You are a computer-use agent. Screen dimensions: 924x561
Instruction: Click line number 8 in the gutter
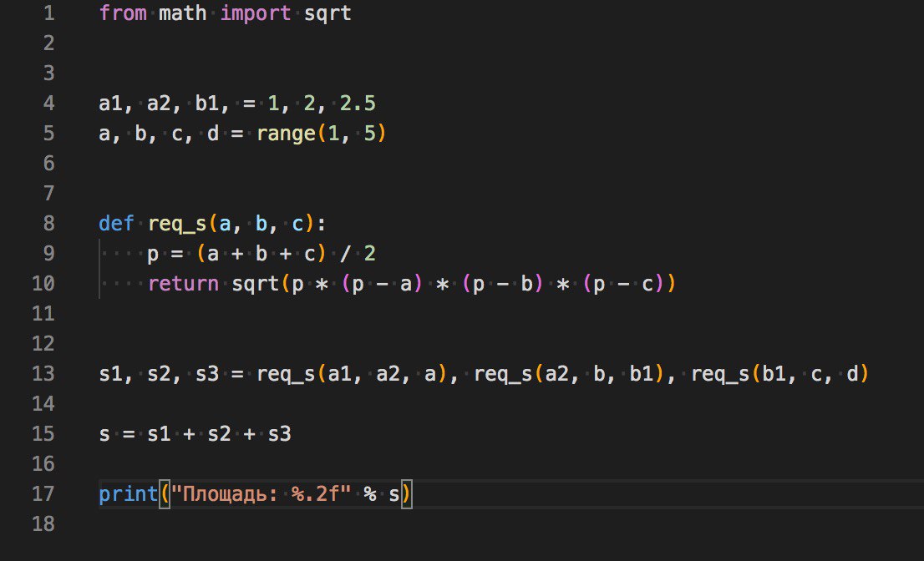(x=49, y=223)
